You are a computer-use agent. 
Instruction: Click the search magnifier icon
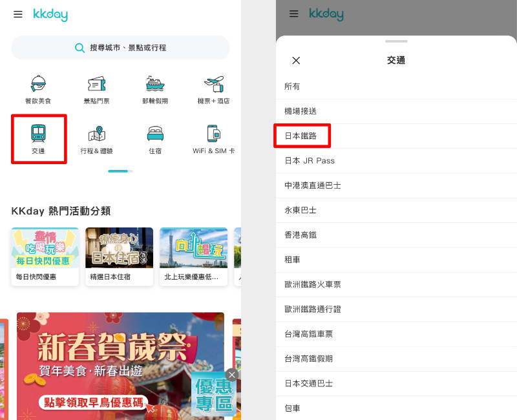(x=79, y=48)
